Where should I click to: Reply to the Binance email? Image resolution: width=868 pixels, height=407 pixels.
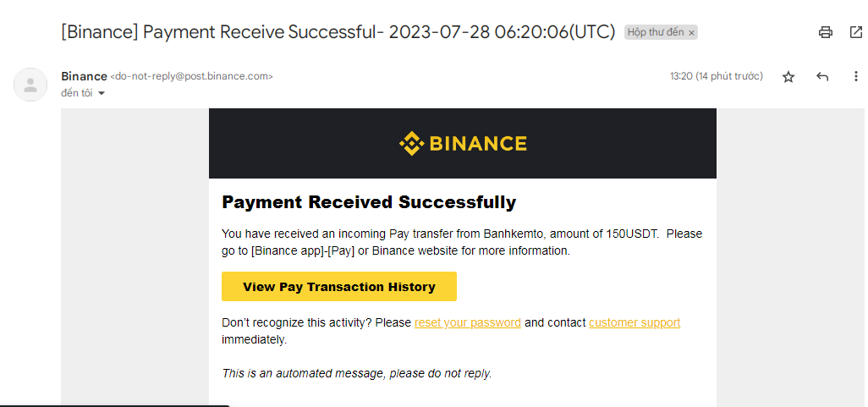pyautogui.click(x=822, y=77)
